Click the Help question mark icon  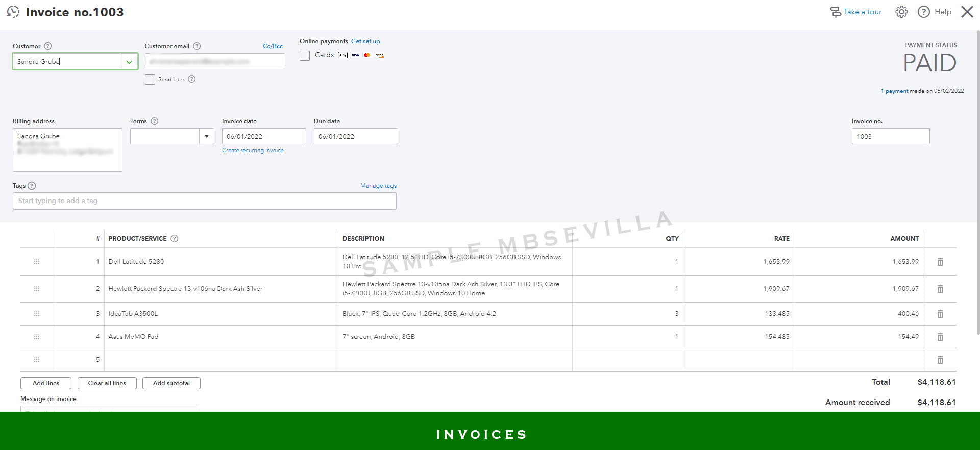pyautogui.click(x=923, y=12)
